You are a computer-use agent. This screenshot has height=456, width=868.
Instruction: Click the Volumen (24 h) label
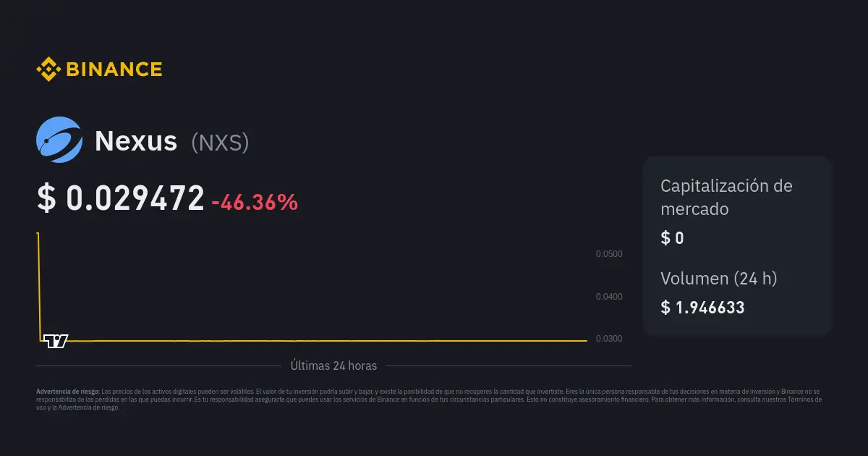click(718, 279)
